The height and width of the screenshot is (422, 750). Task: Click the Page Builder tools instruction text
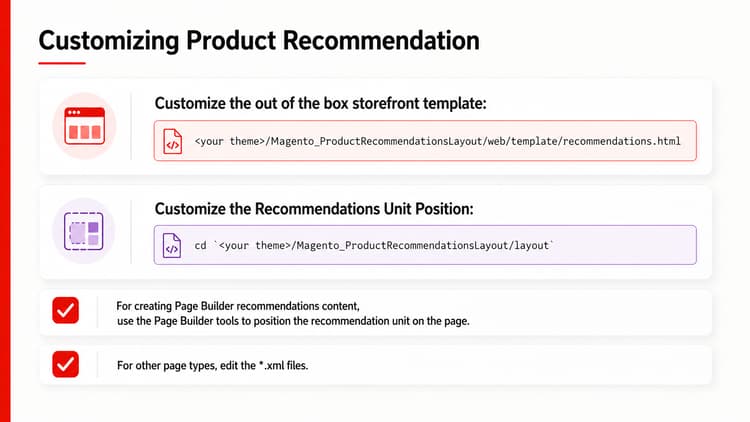tap(293, 321)
